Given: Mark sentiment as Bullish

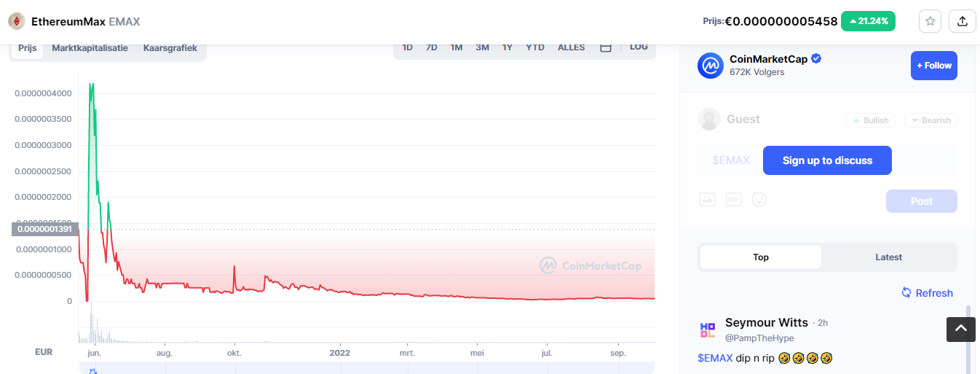Looking at the screenshot, I should click(870, 120).
